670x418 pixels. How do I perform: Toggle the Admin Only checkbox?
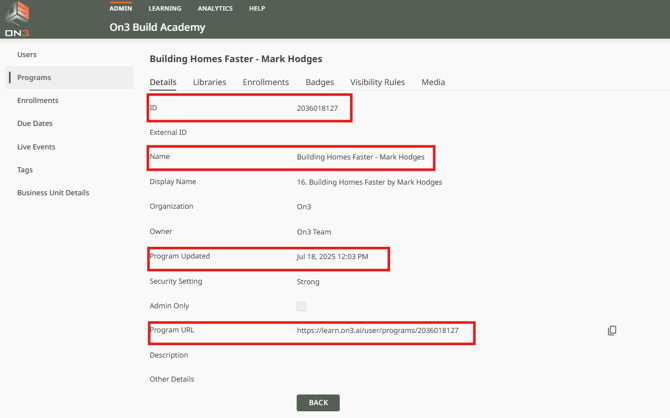point(301,306)
